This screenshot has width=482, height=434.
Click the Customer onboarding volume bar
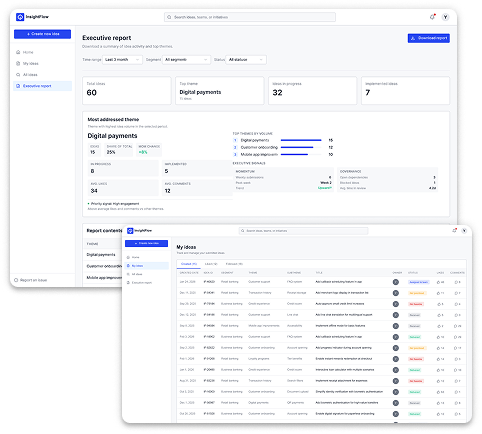click(301, 147)
